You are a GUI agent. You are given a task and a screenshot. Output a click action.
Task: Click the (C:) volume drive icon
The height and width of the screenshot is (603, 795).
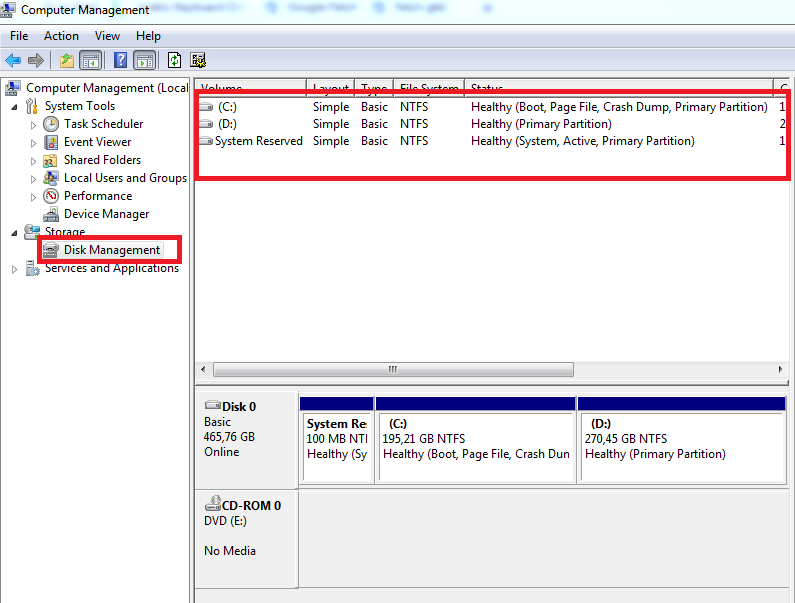click(206, 107)
